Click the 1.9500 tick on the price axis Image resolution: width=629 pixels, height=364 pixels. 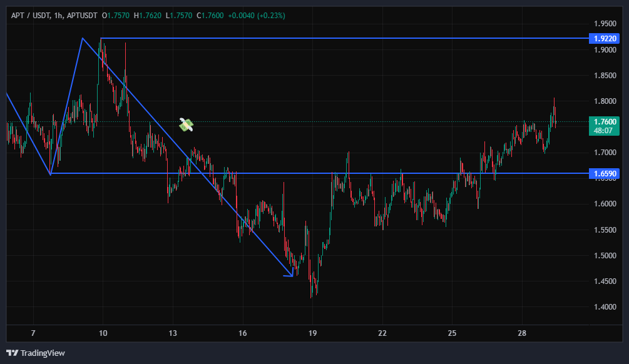point(605,24)
